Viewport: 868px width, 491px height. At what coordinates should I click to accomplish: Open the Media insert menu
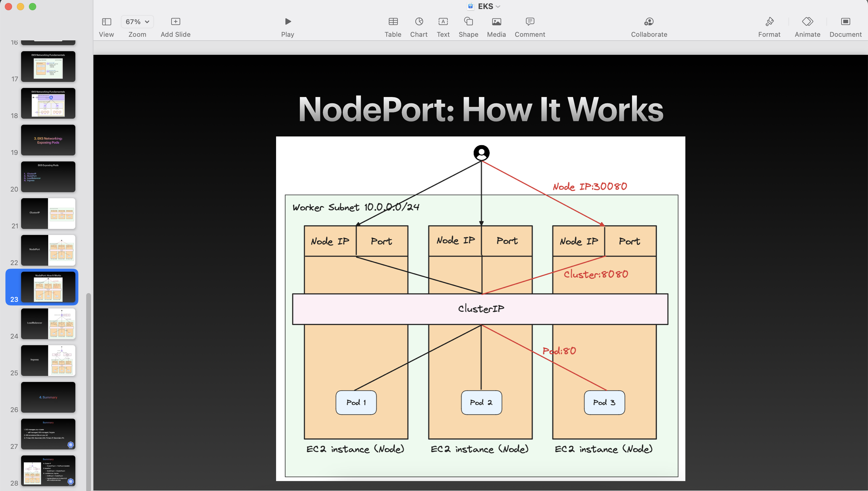coord(496,22)
